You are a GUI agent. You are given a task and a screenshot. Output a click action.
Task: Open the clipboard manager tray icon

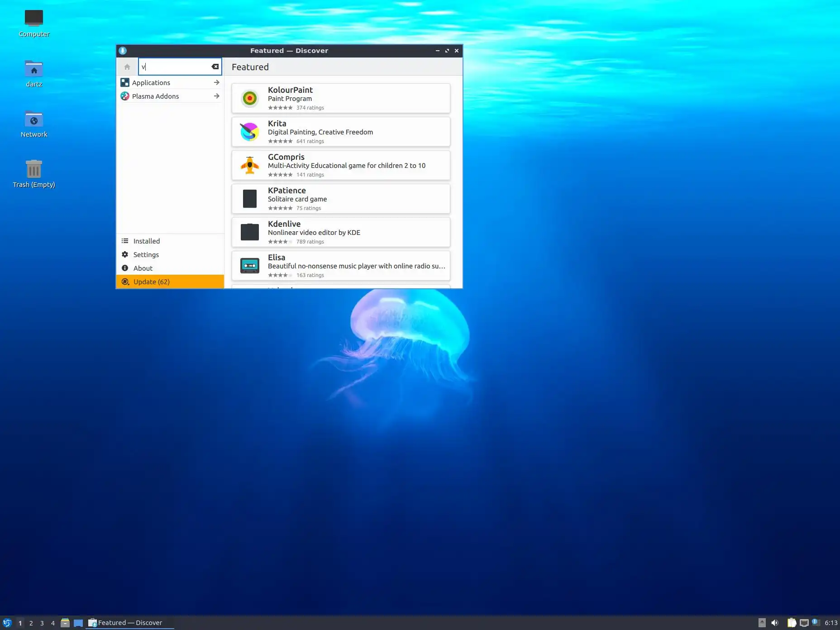coord(792,623)
